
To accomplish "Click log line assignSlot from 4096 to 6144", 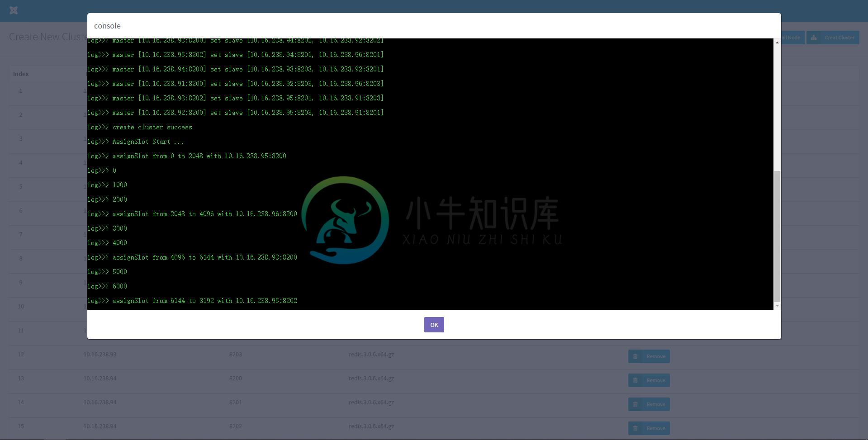I will click(x=192, y=257).
